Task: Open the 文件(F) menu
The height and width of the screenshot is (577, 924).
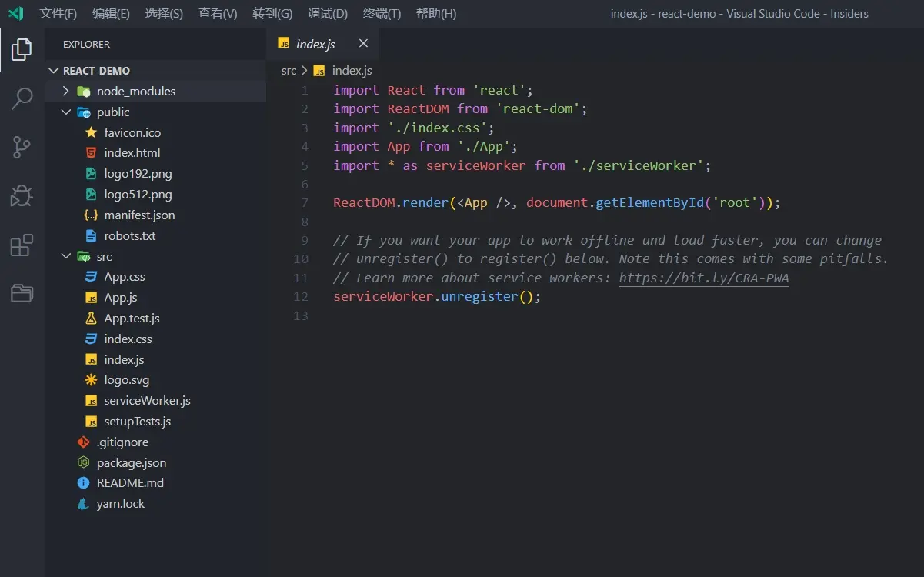Action: click(x=58, y=13)
